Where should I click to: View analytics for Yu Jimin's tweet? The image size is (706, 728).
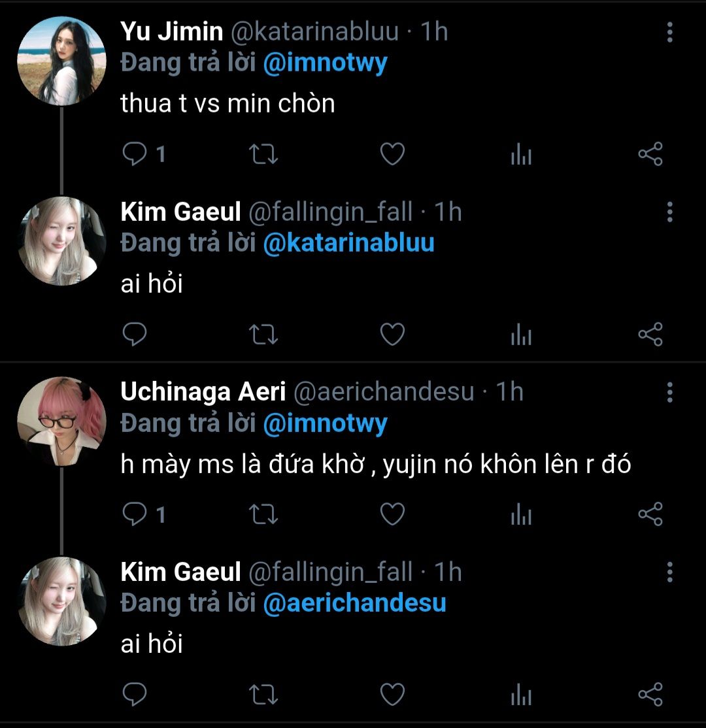coord(520,155)
